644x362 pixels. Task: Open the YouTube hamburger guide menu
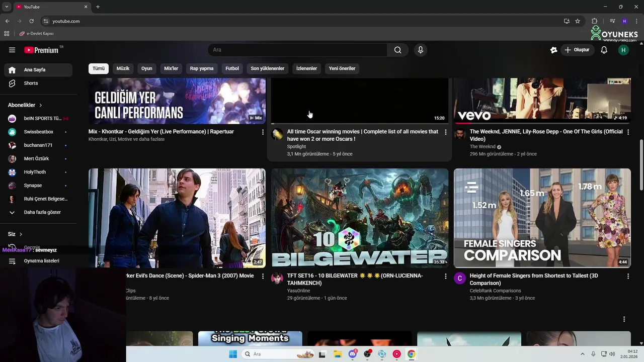click(x=12, y=50)
